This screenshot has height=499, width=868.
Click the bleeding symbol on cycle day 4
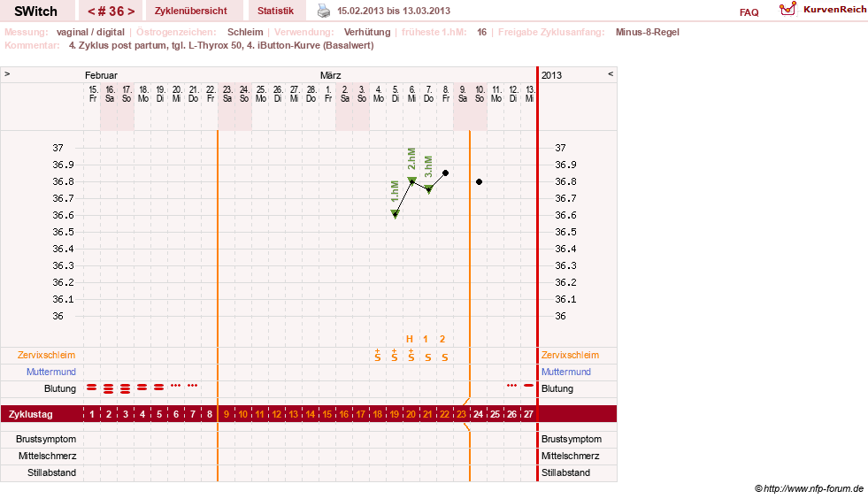(142, 388)
